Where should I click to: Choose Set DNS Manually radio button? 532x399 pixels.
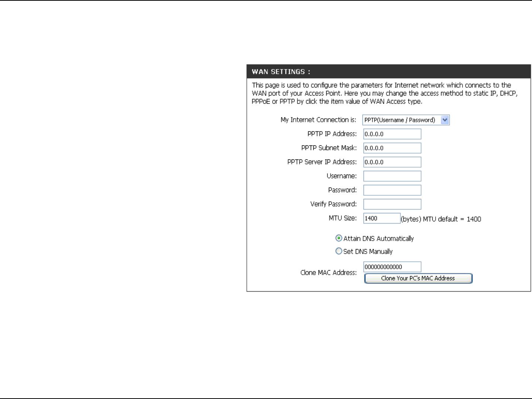[339, 251]
